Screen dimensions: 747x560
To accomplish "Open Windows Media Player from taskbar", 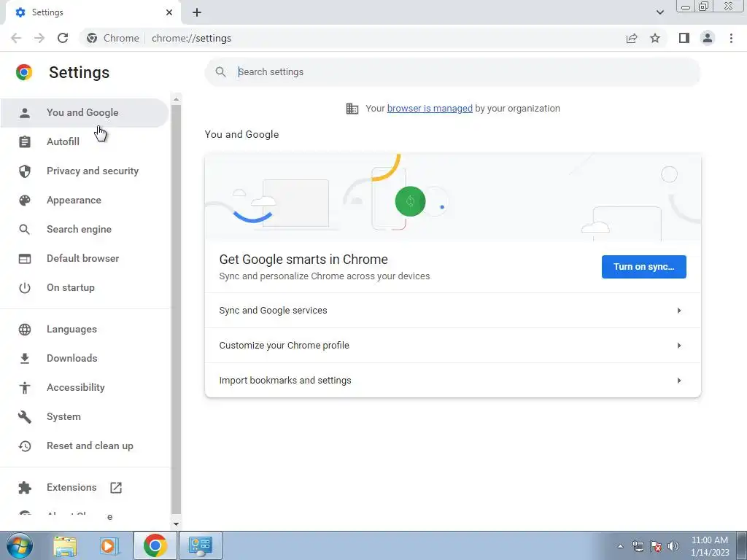I will click(x=109, y=545).
